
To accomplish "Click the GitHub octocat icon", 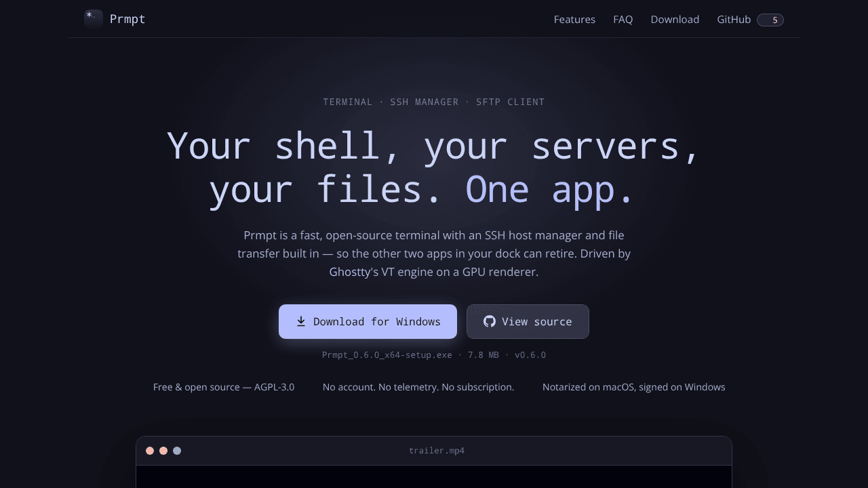I will [x=490, y=321].
